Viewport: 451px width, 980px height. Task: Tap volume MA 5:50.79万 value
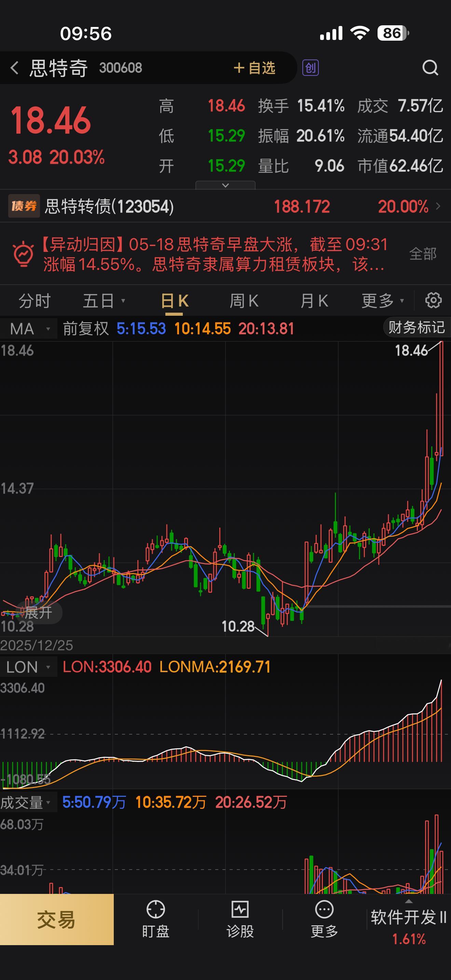coord(94,802)
